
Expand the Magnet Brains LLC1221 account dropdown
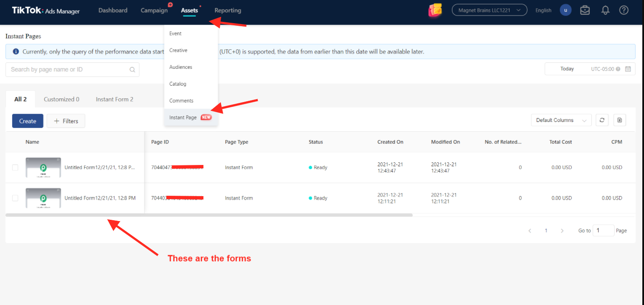489,10
